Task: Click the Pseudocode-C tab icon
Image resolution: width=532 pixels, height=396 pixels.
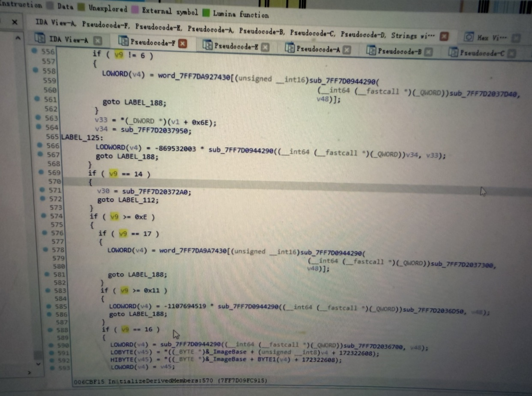Action: pyautogui.click(x=453, y=52)
